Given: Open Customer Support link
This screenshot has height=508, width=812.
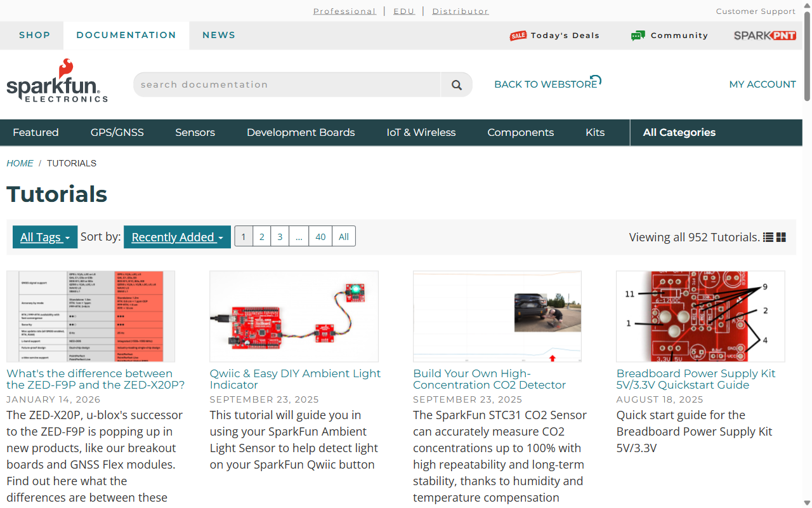Looking at the screenshot, I should click(756, 11).
